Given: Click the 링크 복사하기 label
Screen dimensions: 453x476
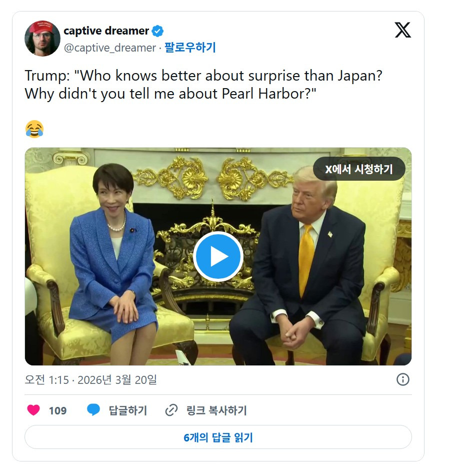Looking at the screenshot, I should pyautogui.click(x=216, y=410).
